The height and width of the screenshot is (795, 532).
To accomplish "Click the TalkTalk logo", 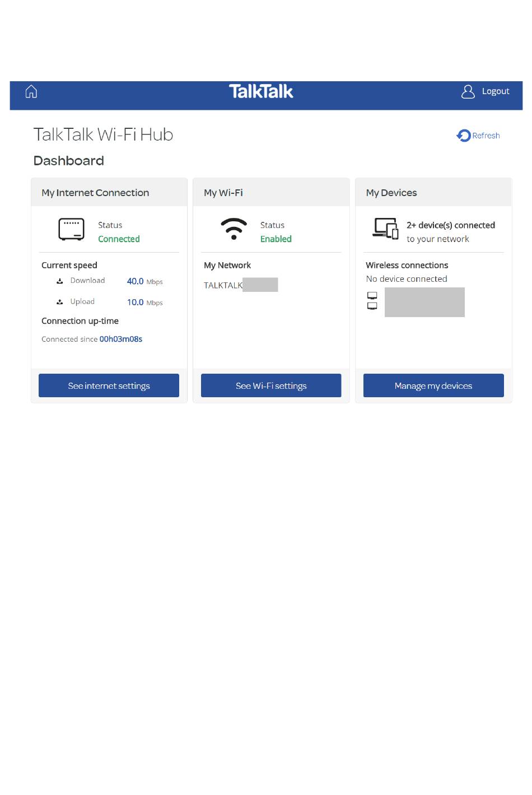I will coord(261,91).
